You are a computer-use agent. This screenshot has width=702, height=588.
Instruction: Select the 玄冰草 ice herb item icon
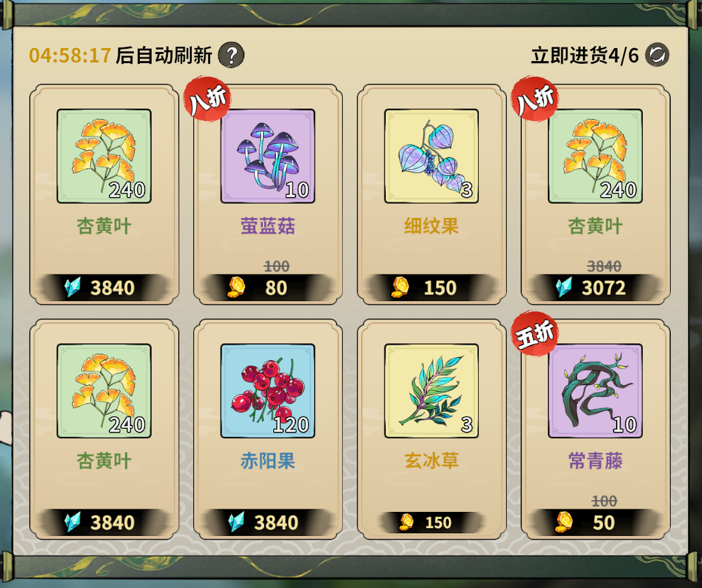(x=431, y=391)
